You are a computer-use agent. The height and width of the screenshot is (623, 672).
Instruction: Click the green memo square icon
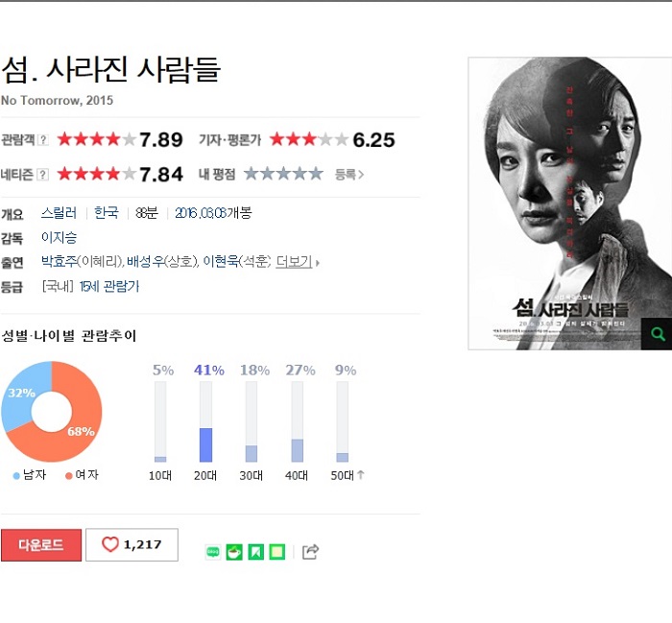coord(276,552)
